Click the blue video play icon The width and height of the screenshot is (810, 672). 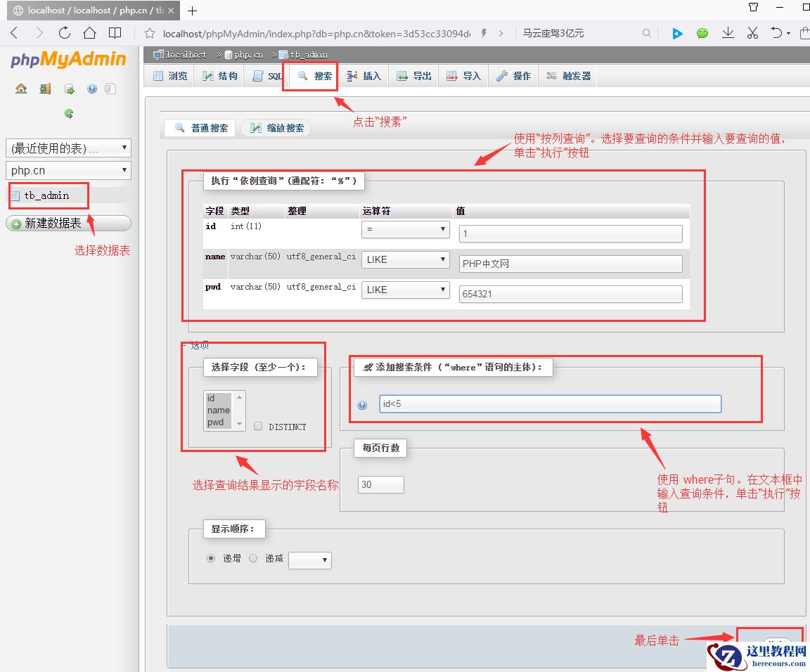point(677,34)
